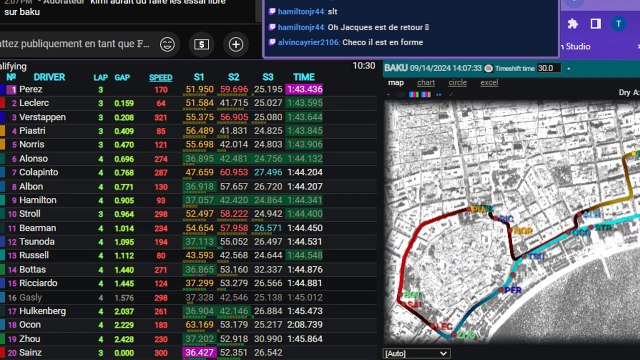
Task: Click the S1 column header
Action: pyautogui.click(x=199, y=77)
